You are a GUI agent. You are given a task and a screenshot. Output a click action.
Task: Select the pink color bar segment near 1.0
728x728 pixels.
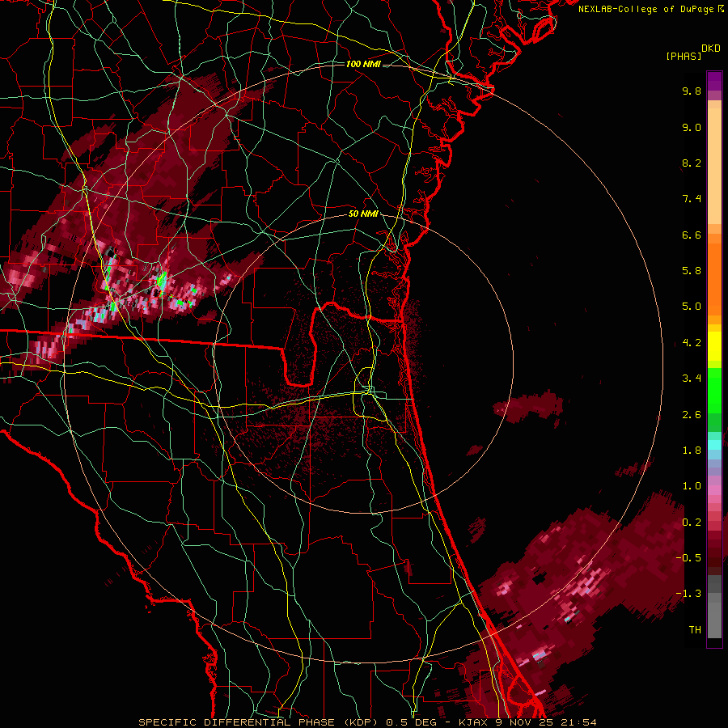point(714,490)
